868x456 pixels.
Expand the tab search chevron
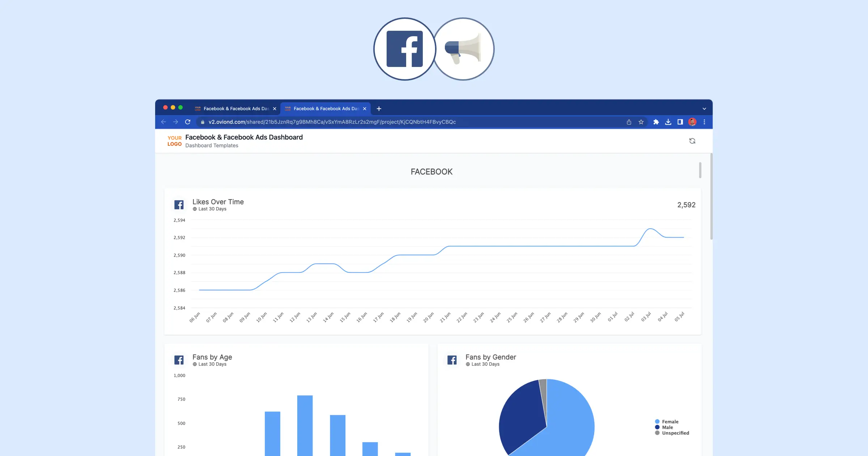tap(704, 109)
